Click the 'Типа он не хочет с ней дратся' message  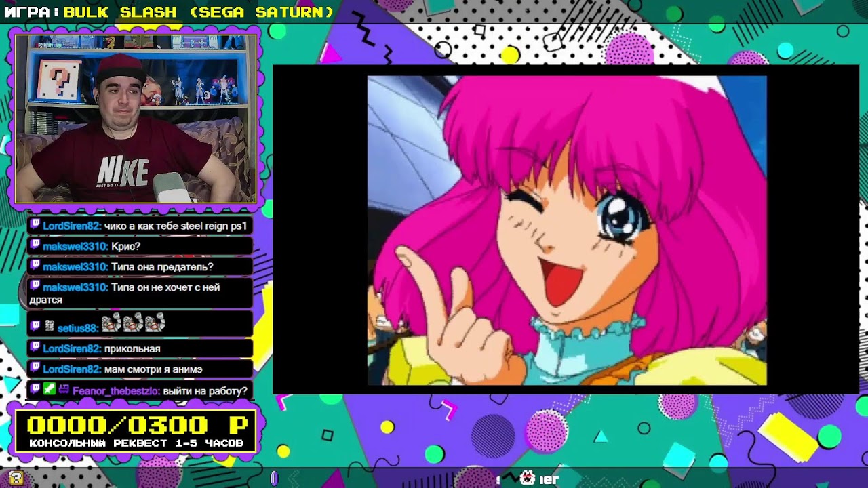coord(125,293)
